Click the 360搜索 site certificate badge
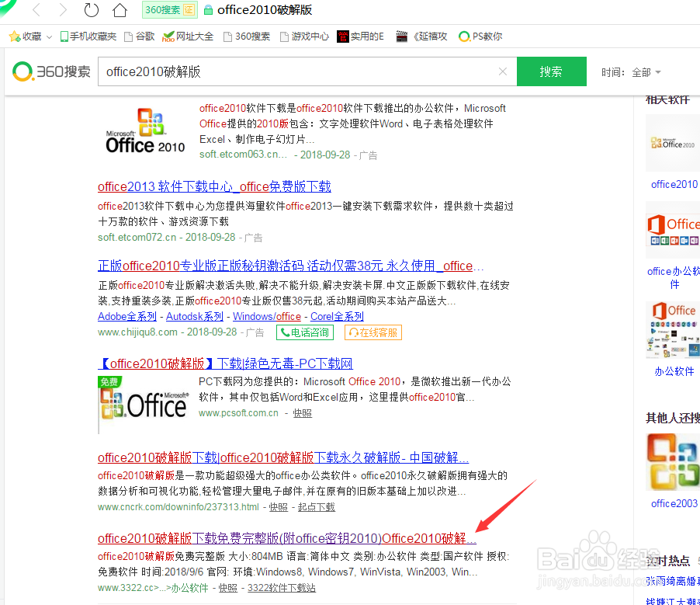 coord(170,10)
